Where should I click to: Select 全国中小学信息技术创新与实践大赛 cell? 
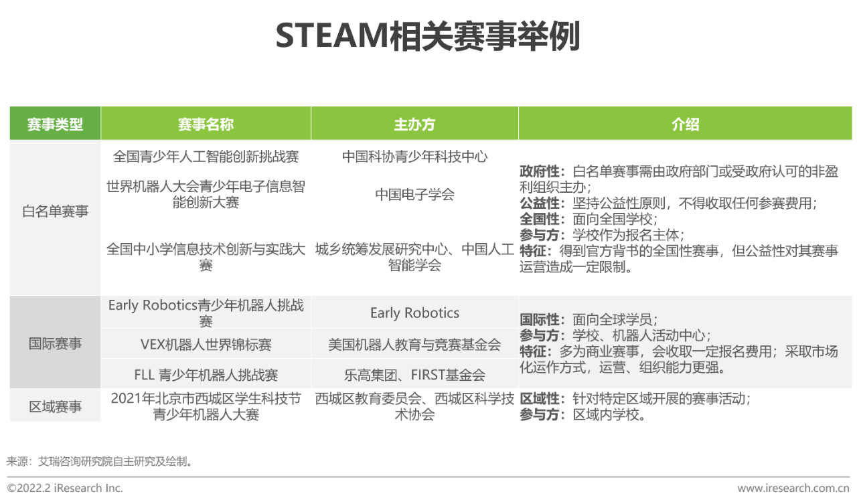click(206, 257)
